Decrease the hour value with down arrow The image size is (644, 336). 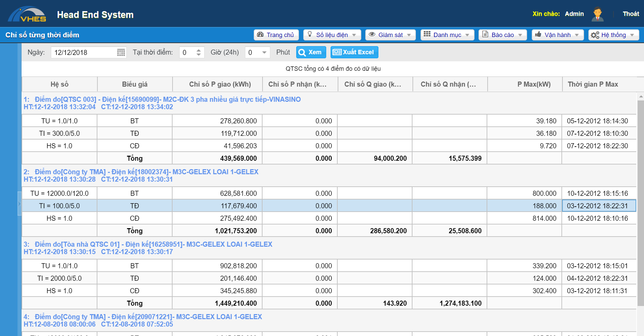tap(199, 55)
